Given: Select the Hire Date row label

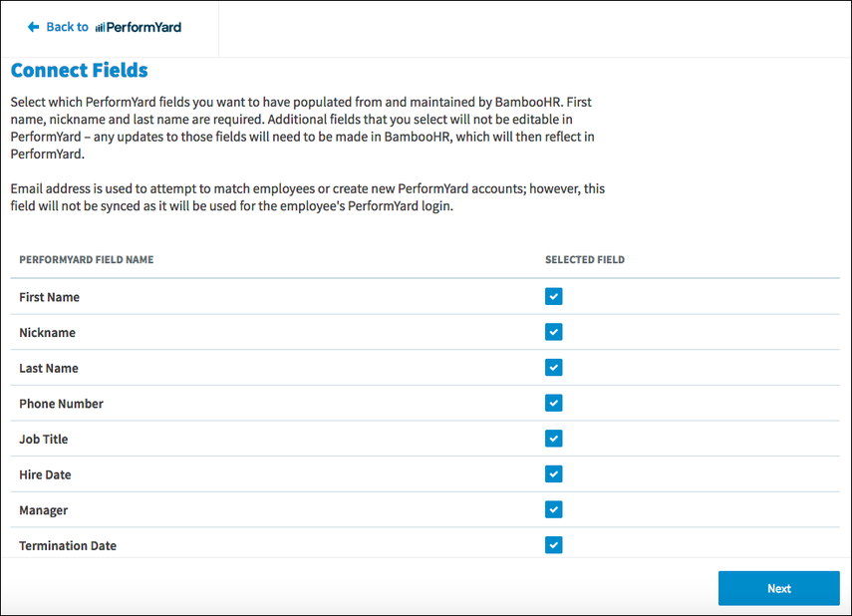Looking at the screenshot, I should pos(45,474).
